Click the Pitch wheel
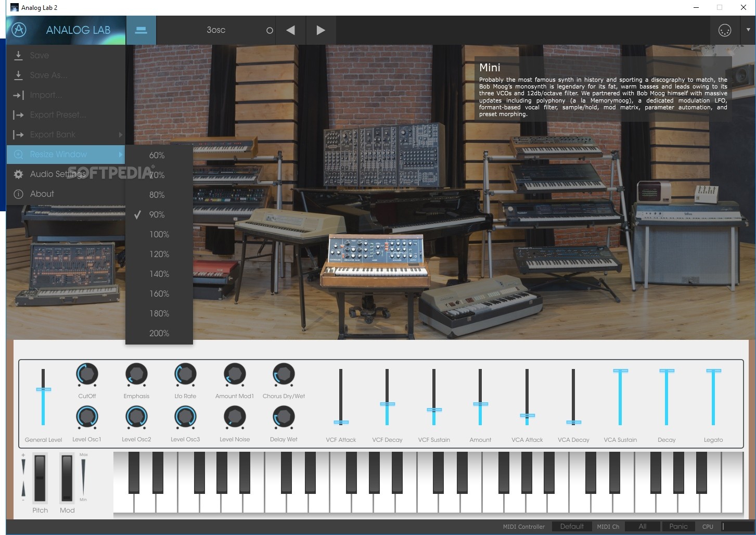The height and width of the screenshot is (535, 756). point(40,478)
